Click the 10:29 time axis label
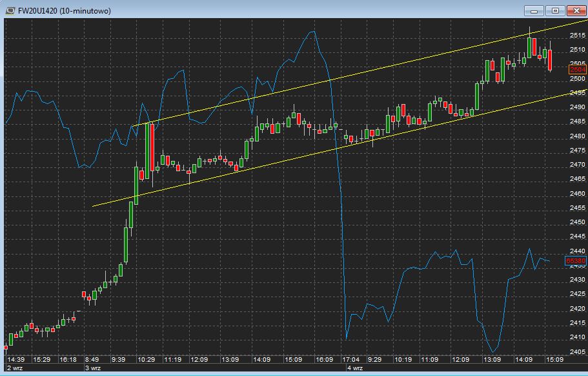Image resolution: width=588 pixels, height=376 pixels. click(147, 359)
